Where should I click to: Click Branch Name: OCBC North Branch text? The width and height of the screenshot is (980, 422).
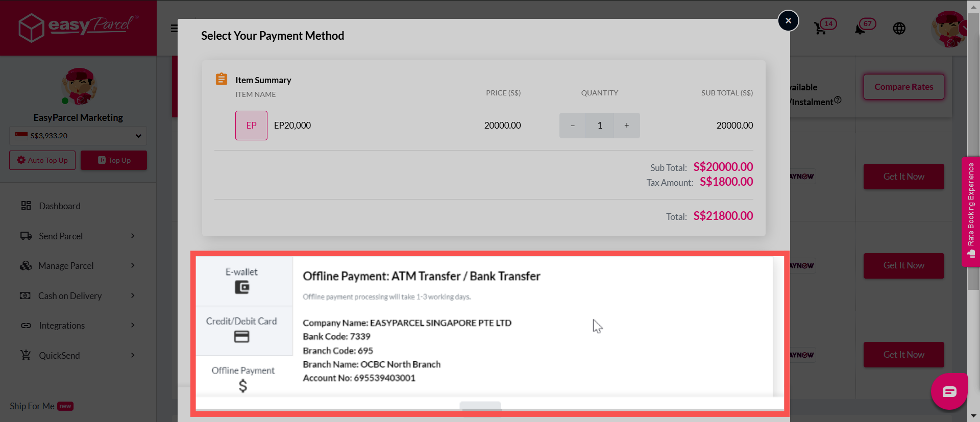pyautogui.click(x=372, y=364)
